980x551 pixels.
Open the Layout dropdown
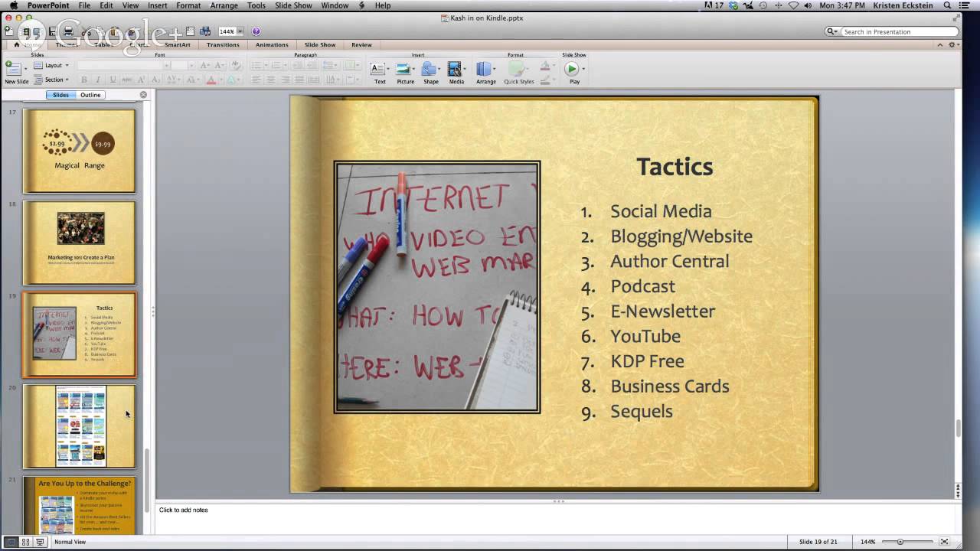coord(51,65)
